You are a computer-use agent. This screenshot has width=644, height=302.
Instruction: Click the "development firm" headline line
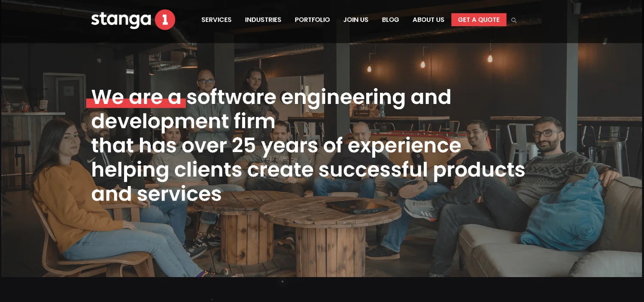coord(183,122)
